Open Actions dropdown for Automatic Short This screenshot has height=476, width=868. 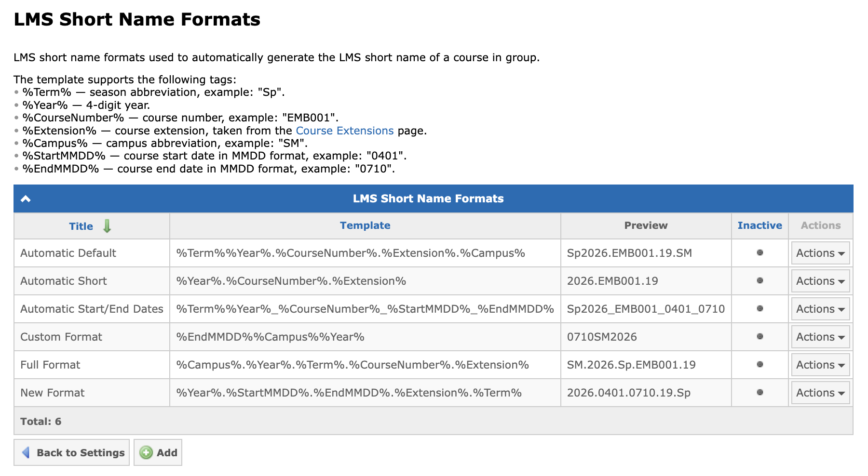tap(820, 281)
